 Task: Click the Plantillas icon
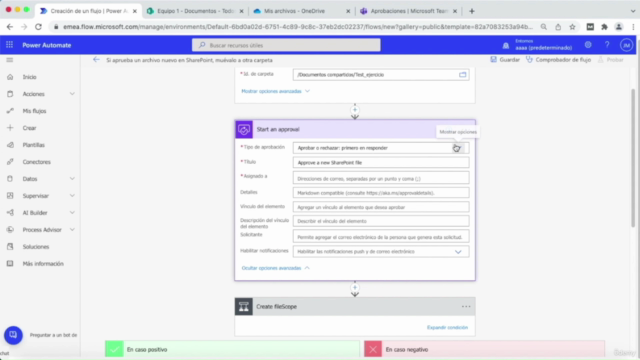point(10,145)
